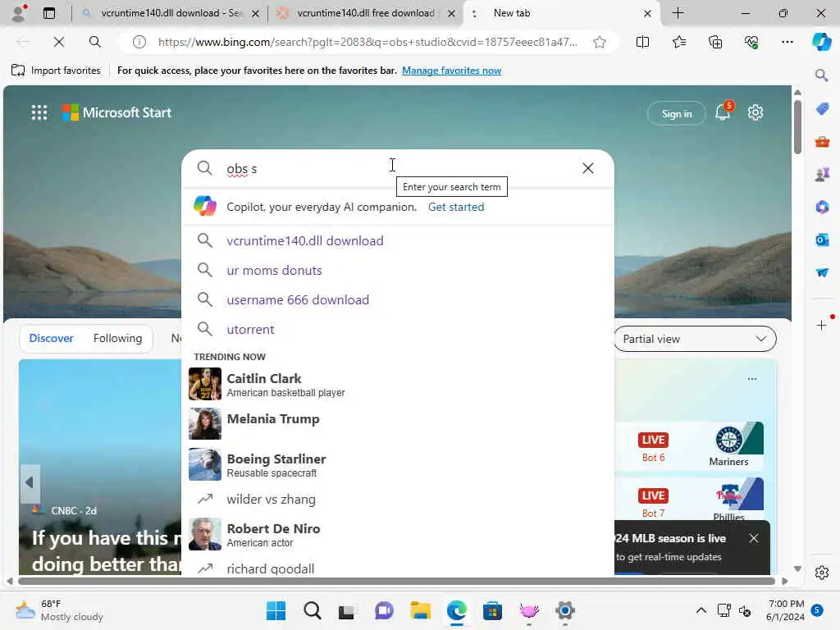Open the Edge profile icon
The image size is (840, 630).
click(x=19, y=13)
